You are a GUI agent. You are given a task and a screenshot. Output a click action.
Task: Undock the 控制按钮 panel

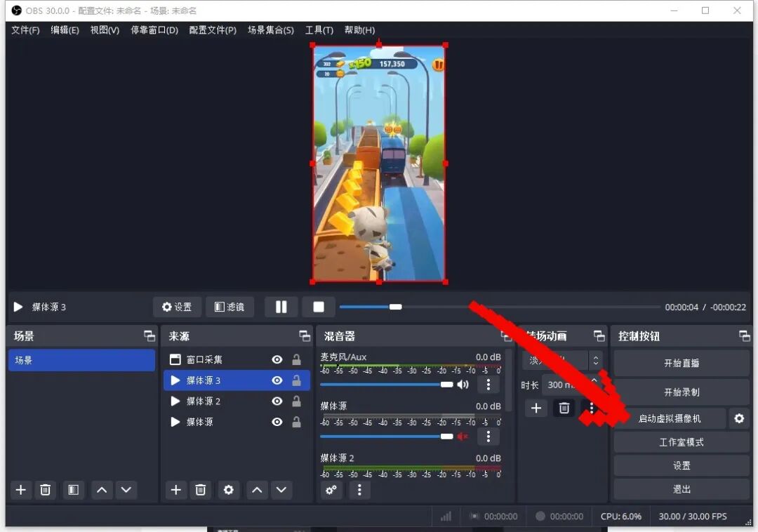pos(745,335)
